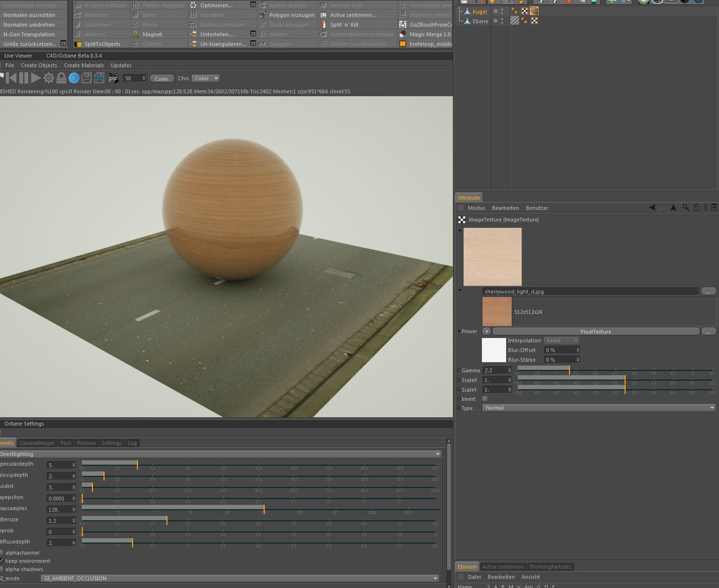Viewport: 719px width, 588px height.
Task: Open the Create Materials menu
Action: [x=84, y=65]
